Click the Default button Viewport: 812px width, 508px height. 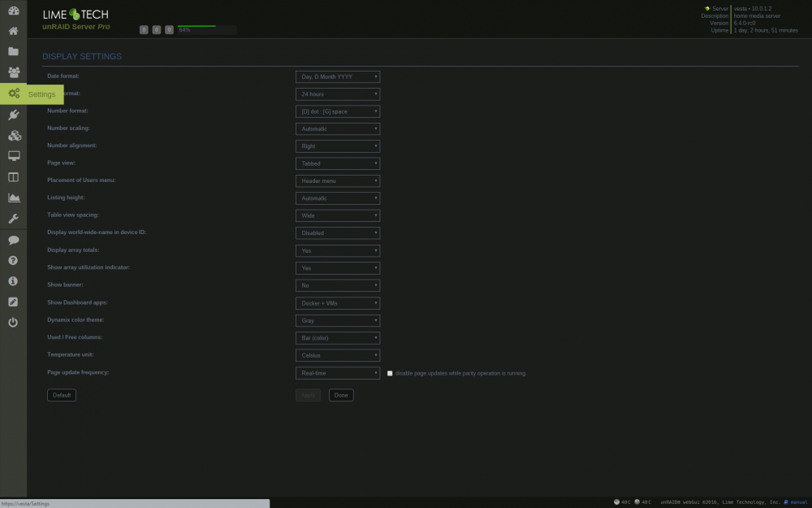(x=62, y=395)
